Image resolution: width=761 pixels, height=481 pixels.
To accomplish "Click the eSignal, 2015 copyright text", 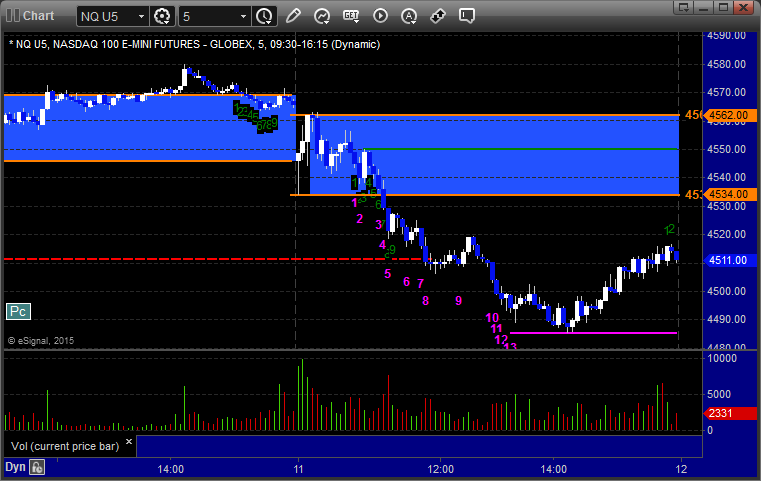I will [x=41, y=341].
